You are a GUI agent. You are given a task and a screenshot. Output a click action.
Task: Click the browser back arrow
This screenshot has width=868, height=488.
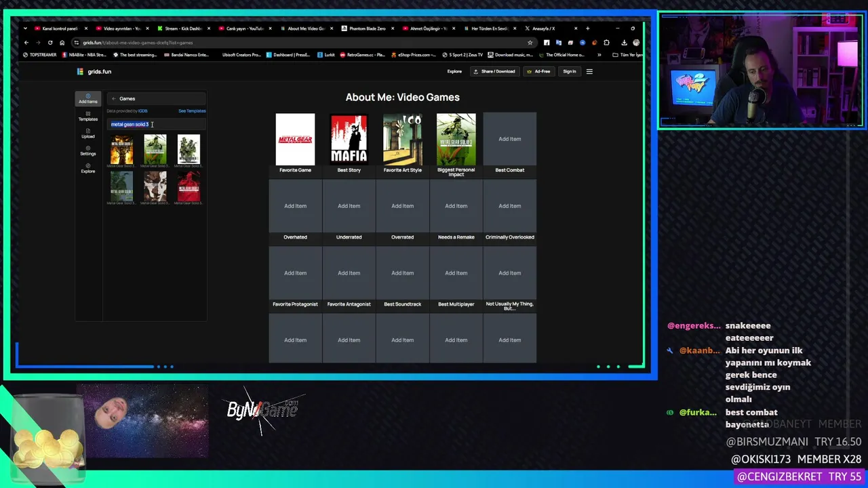coord(26,43)
